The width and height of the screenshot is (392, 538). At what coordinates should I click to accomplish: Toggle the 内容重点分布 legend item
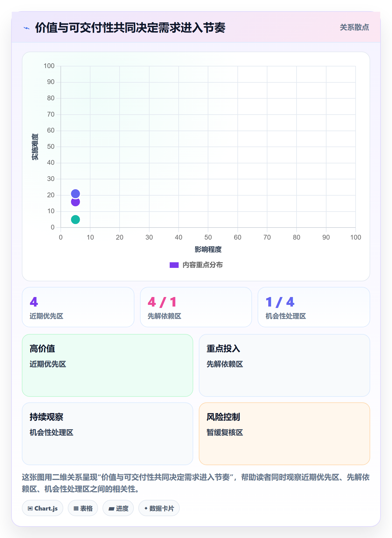pyautogui.click(x=196, y=265)
